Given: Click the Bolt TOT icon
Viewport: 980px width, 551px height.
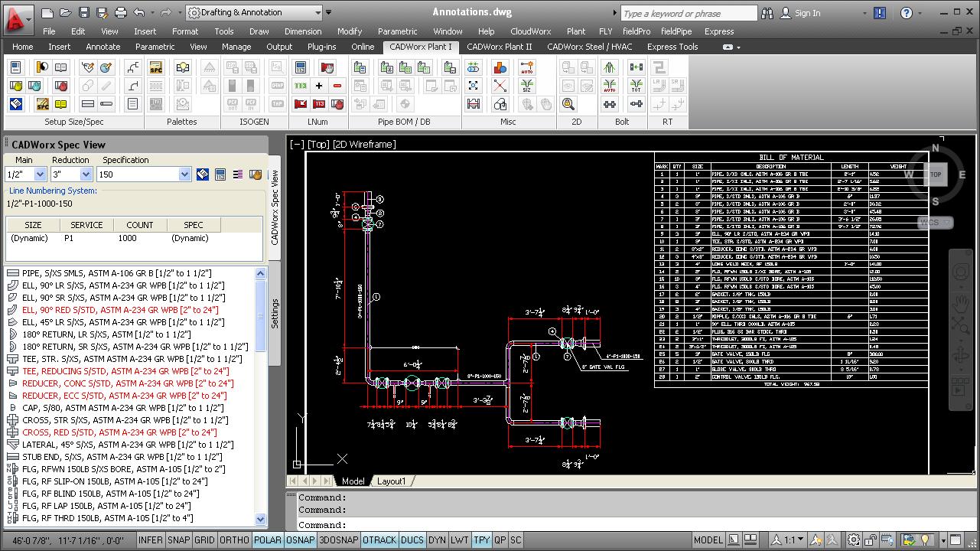Looking at the screenshot, I should 637,86.
